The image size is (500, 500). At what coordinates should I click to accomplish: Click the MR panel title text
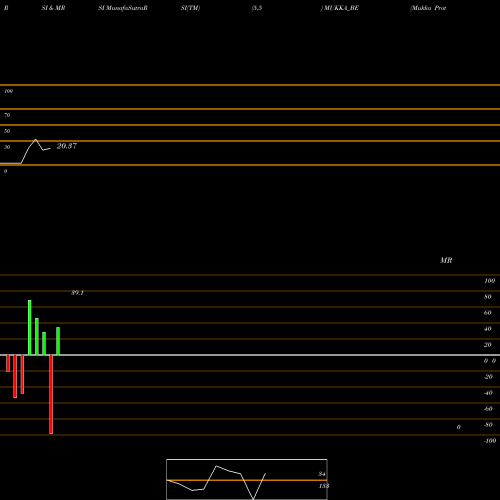tap(446, 260)
